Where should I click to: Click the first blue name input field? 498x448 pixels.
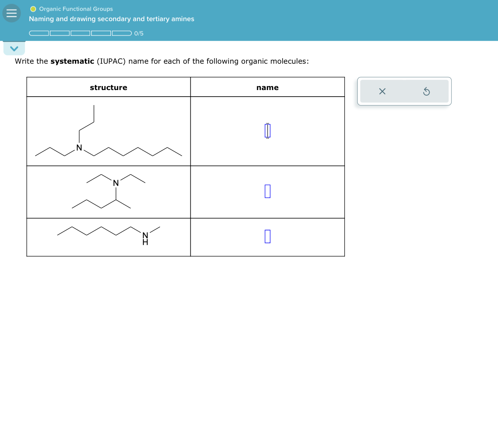click(267, 131)
